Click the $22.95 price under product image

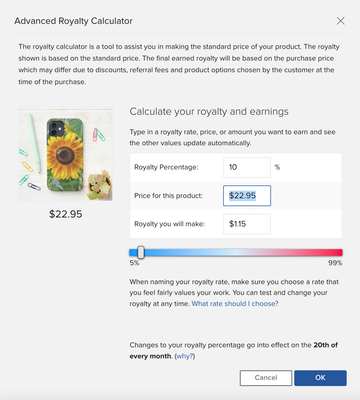click(x=66, y=214)
